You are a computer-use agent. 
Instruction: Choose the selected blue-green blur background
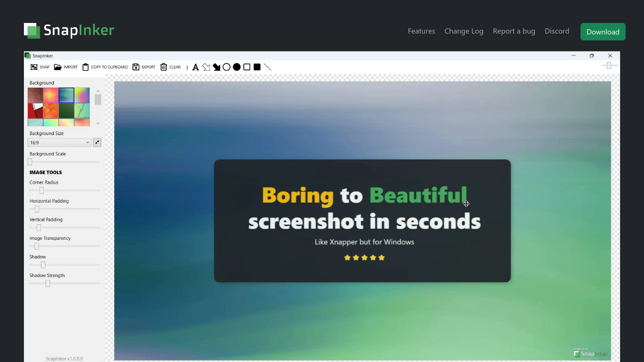pos(67,96)
